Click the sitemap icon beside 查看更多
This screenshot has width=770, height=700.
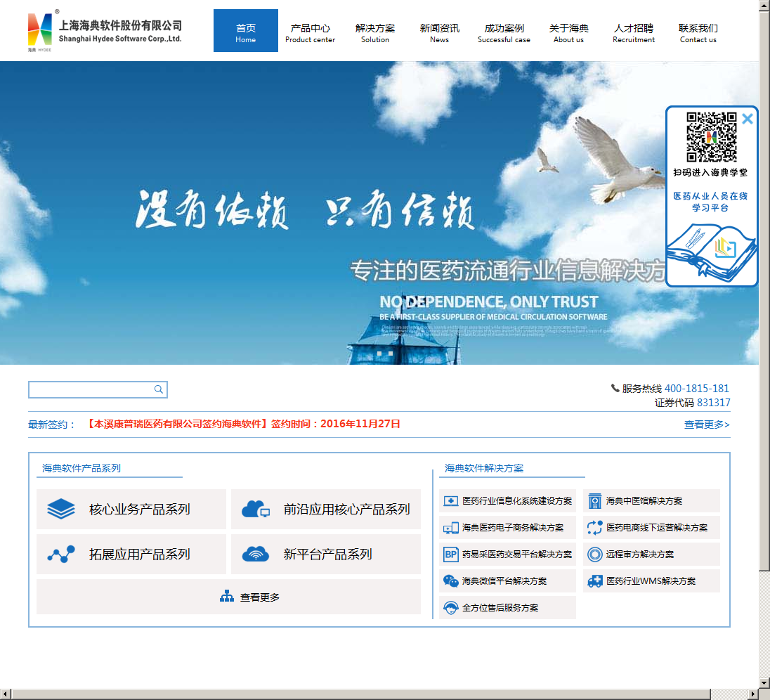[227, 597]
